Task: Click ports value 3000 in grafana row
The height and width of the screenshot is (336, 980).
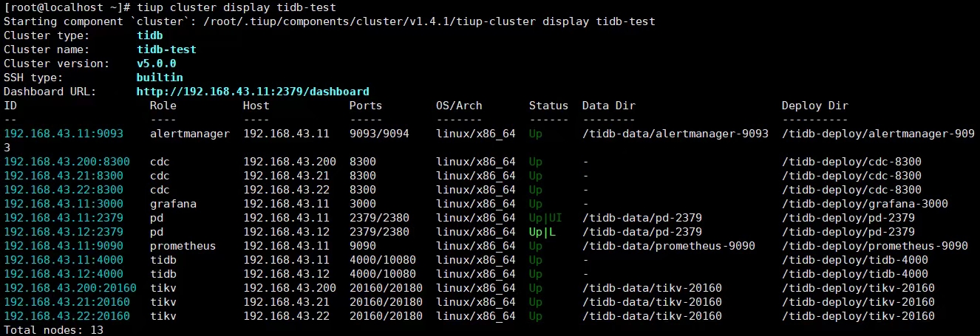Action: click(x=363, y=204)
